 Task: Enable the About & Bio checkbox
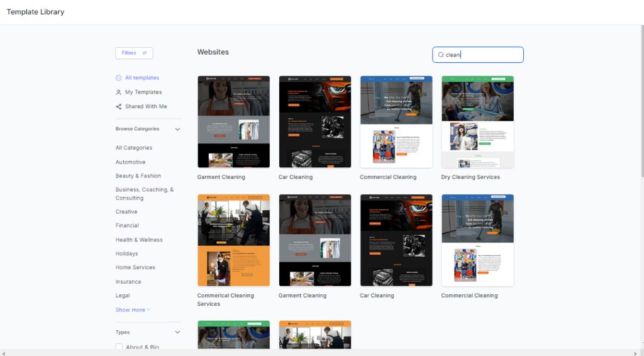[x=119, y=347]
